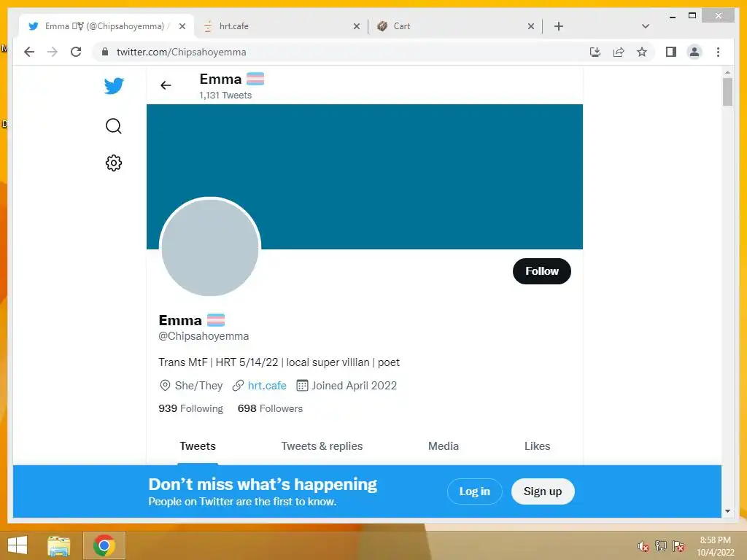Click the scrollbar down arrow

(x=727, y=511)
